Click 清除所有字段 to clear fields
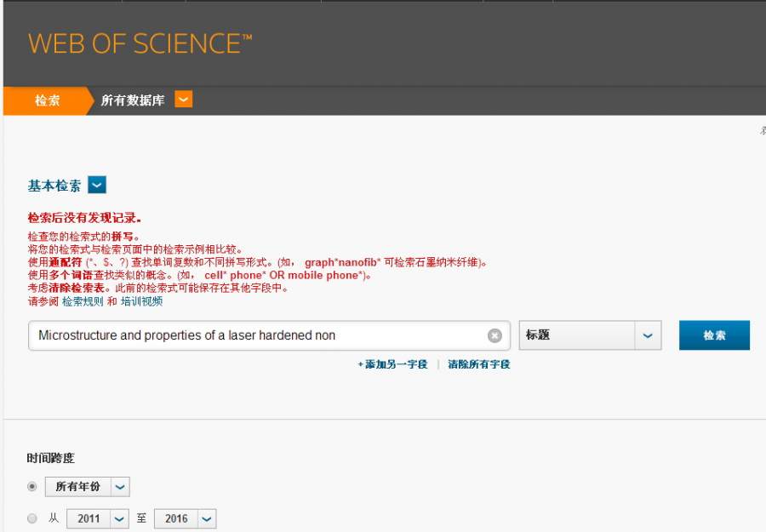 coord(478,364)
